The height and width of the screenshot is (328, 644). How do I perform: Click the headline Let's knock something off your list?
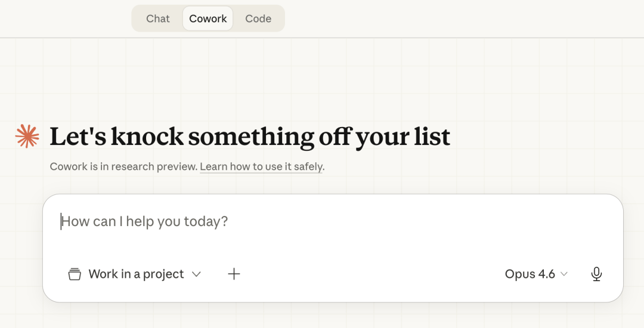250,137
